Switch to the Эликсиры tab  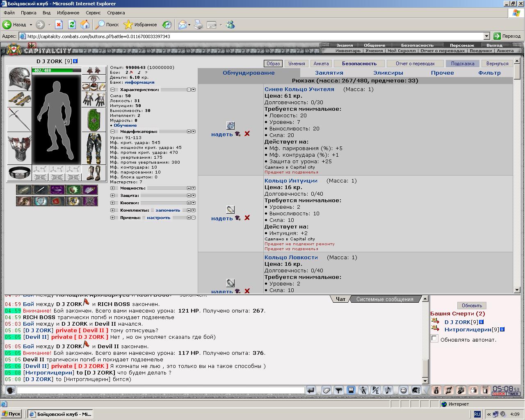388,73
